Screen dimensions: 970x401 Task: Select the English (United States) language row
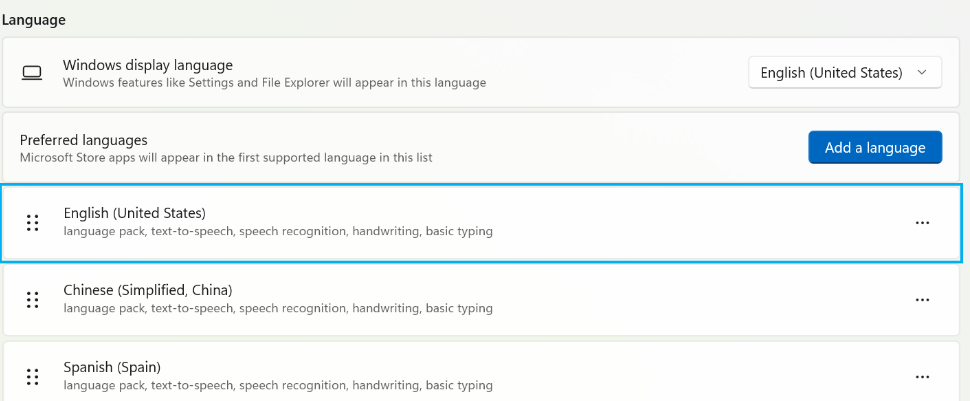482,223
